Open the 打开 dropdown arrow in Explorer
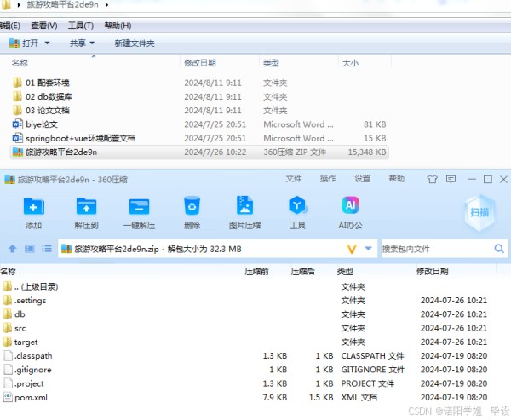 (47, 43)
